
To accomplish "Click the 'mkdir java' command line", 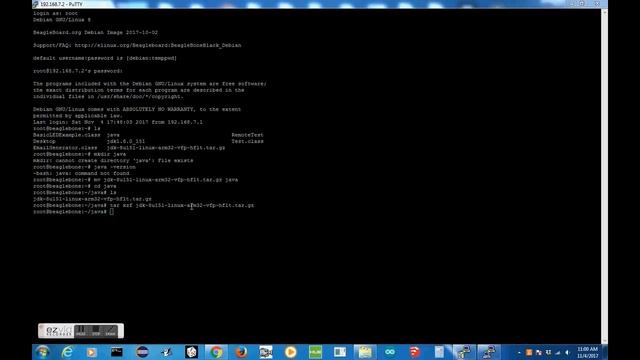I will (80, 154).
